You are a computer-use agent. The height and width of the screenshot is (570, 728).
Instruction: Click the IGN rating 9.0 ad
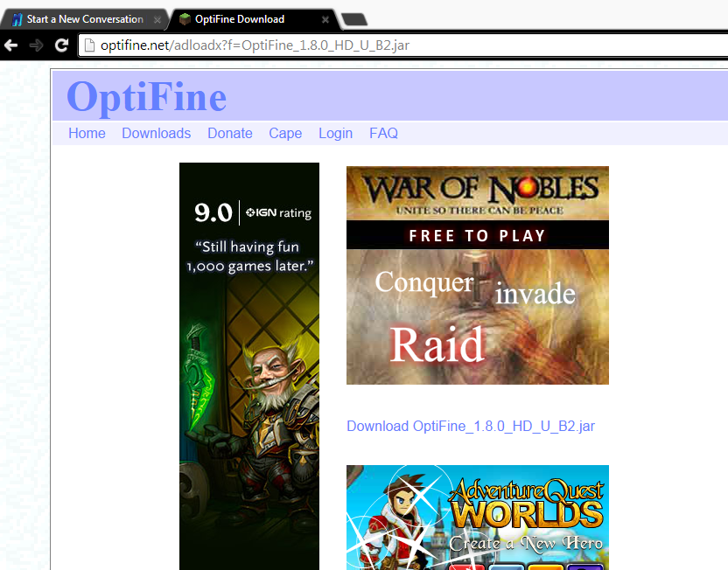pos(249,366)
